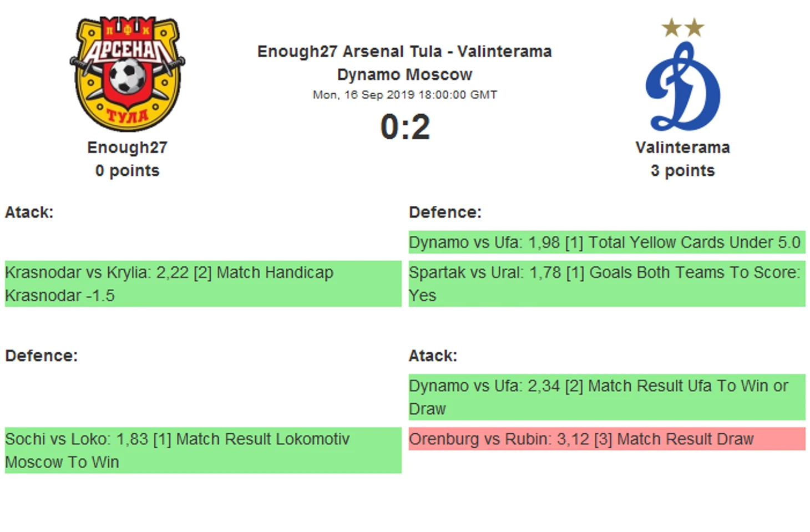The image size is (810, 532).
Task: Click the 3 points label under Valinterama
Action: 682,171
